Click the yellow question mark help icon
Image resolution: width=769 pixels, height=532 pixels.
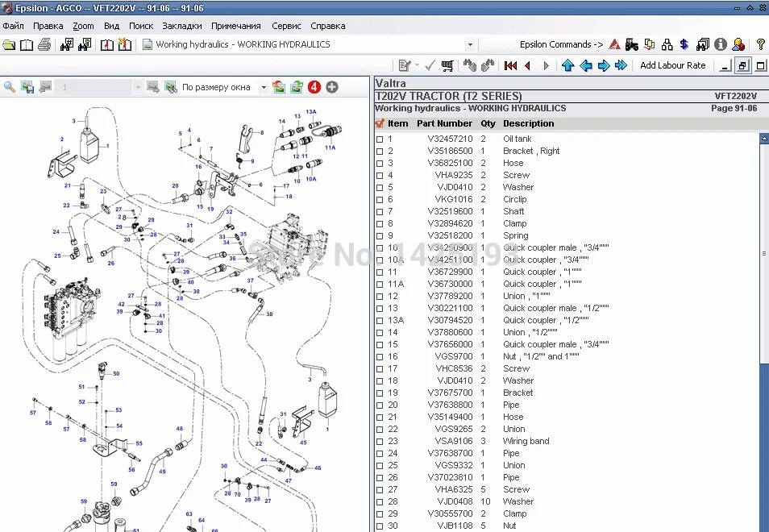tap(761, 44)
